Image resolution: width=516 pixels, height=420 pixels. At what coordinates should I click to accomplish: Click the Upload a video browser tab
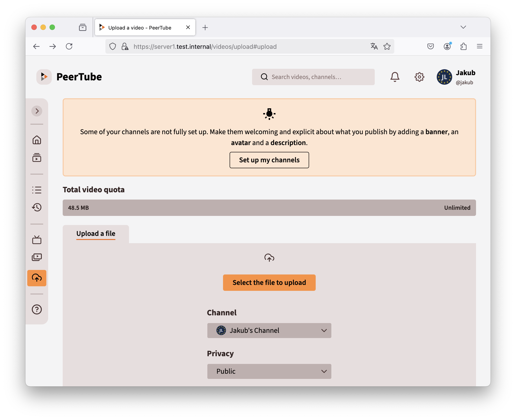(140, 27)
